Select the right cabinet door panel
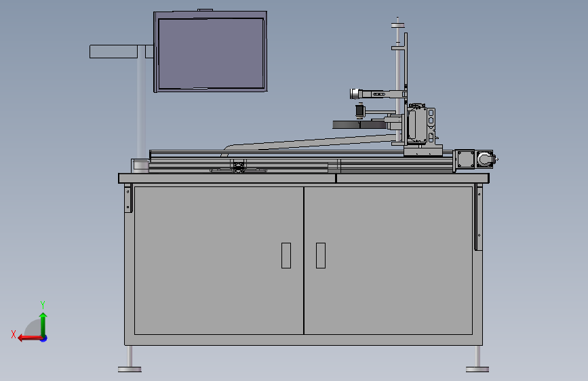Screen dimensions: 588x381 click(x=388, y=260)
